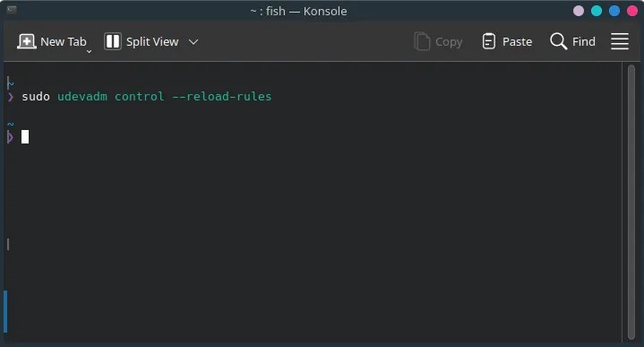
Task: Click the window title '~ : fish — Konsole'
Action: click(x=298, y=11)
